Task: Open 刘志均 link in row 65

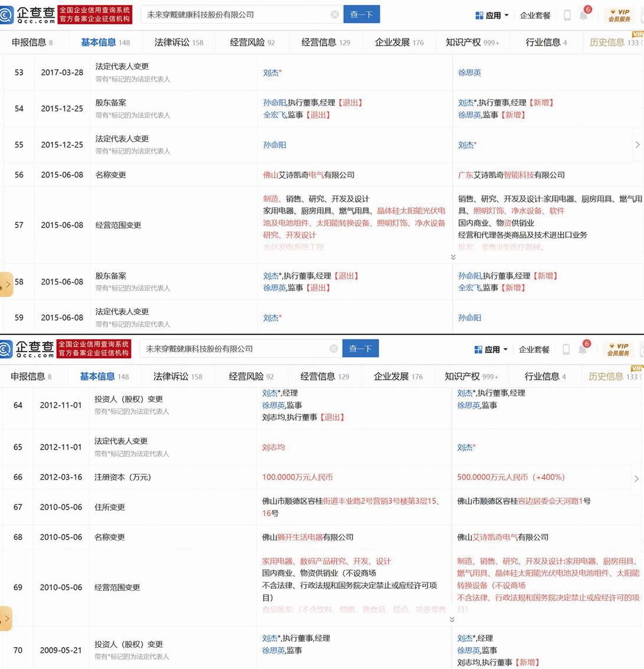Action: point(274,447)
